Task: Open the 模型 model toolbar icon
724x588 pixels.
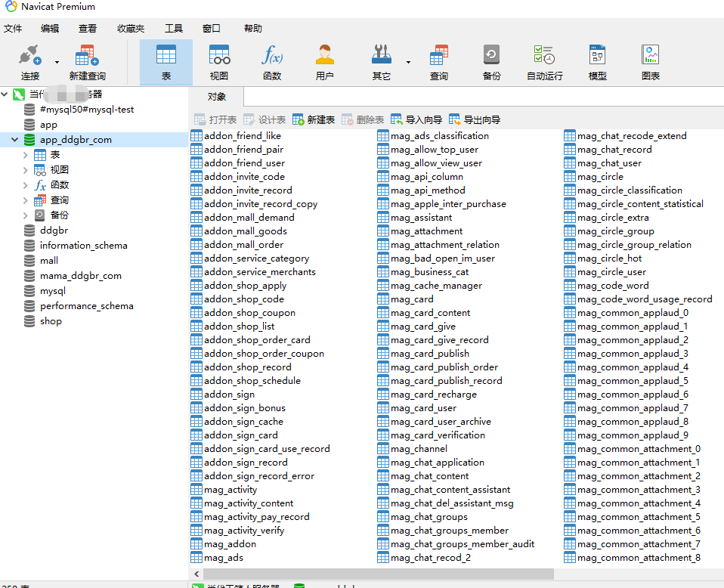Action: [x=598, y=63]
